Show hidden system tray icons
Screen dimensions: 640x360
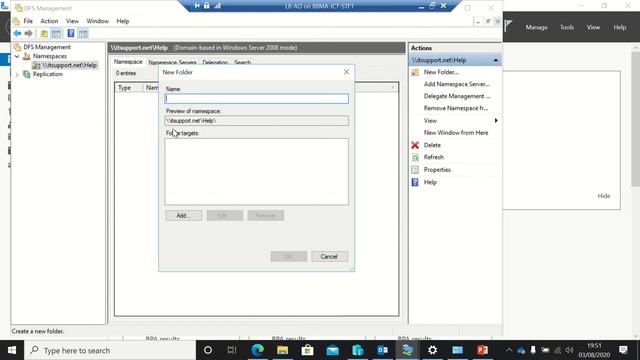point(509,350)
